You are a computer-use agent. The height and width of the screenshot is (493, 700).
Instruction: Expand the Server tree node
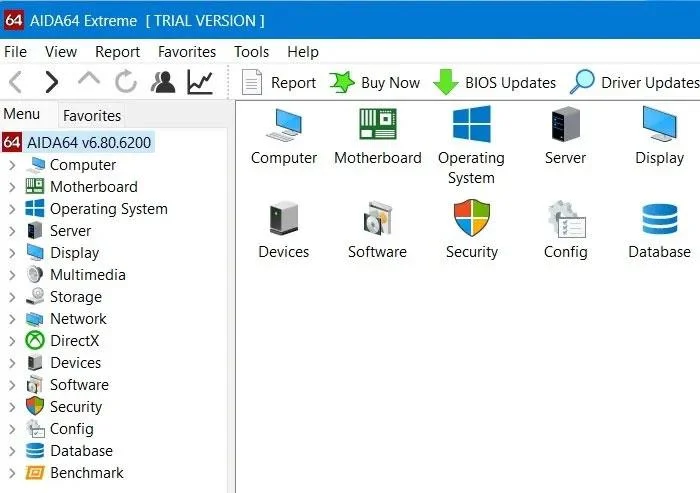coord(12,231)
